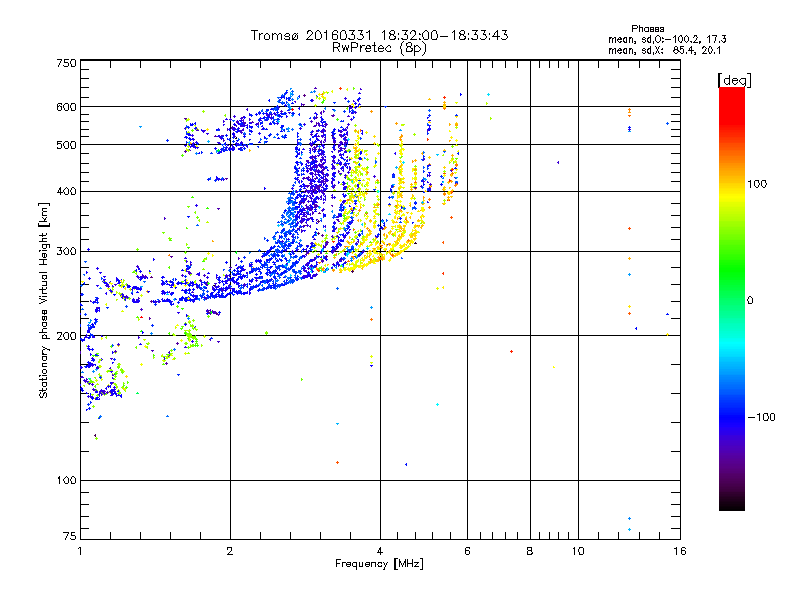Click the '100' colorbar tick label
The height and width of the screenshot is (600, 800).
click(757, 184)
